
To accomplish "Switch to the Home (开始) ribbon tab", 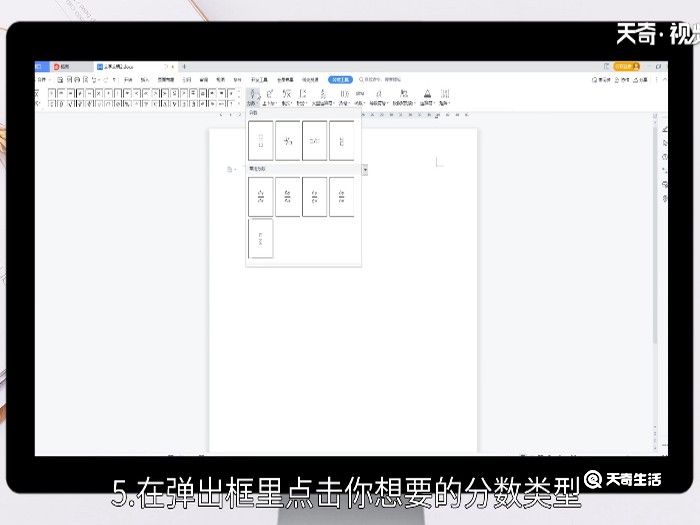I will (128, 79).
